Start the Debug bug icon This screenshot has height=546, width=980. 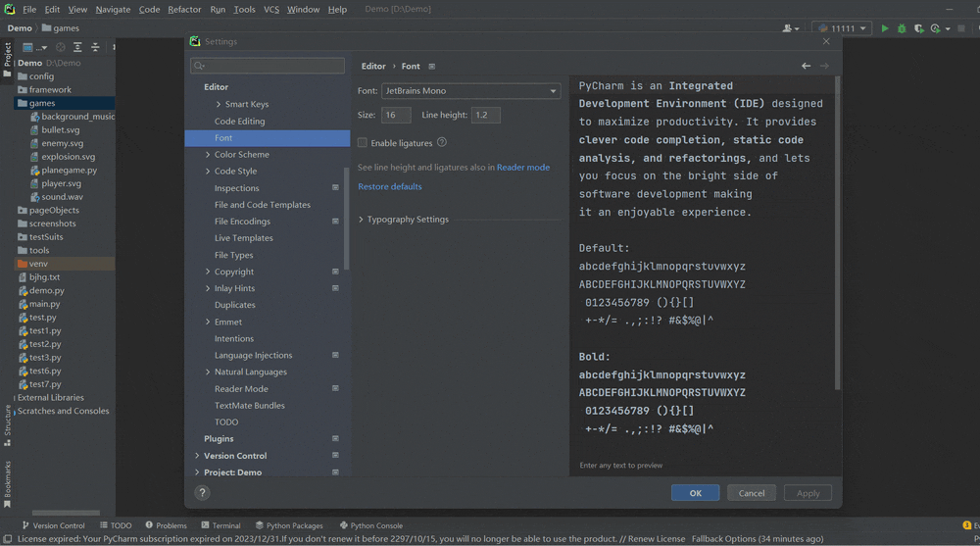(902, 28)
